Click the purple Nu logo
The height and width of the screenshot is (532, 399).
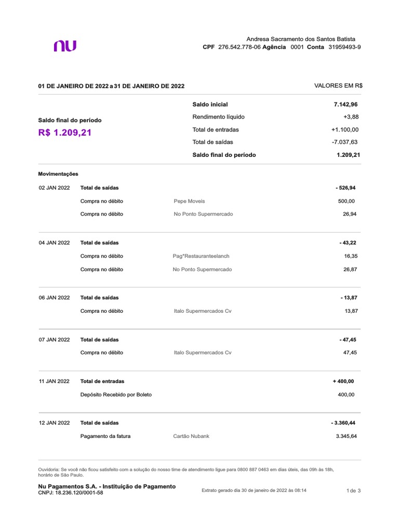tap(64, 46)
